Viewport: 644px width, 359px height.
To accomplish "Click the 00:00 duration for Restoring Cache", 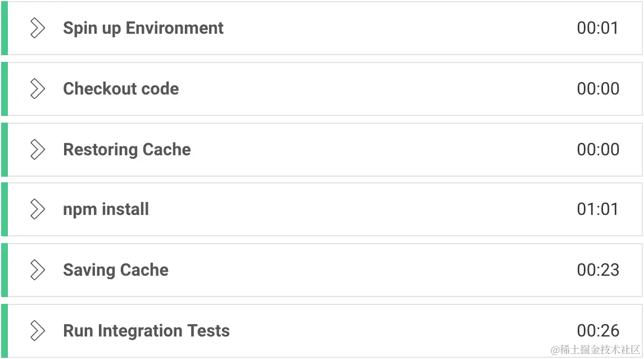I will pos(598,150).
